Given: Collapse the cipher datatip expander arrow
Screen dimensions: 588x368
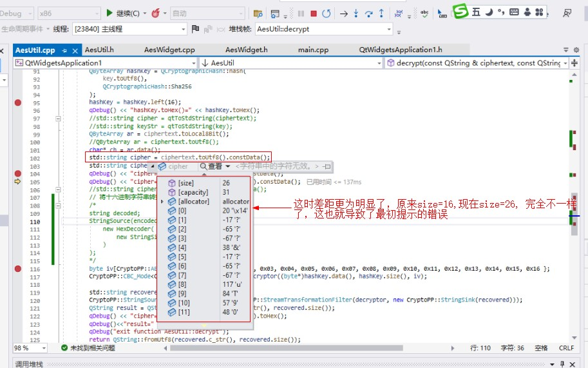Looking at the screenshot, I should (153, 166).
